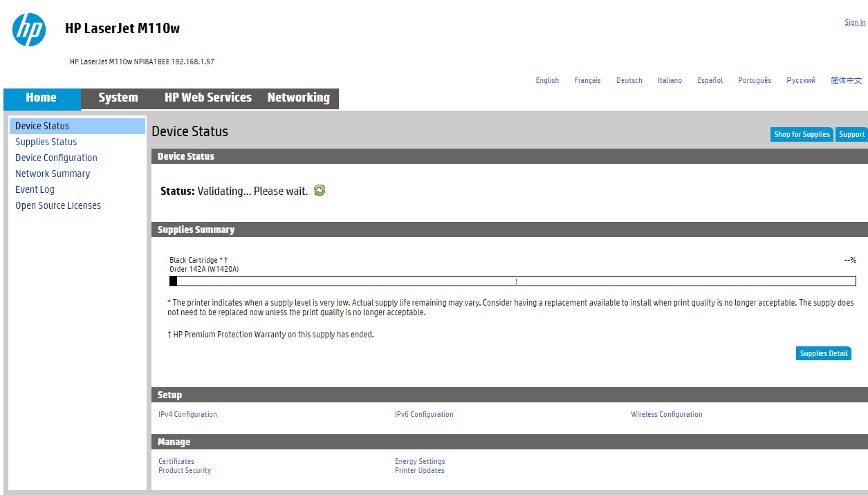The width and height of the screenshot is (868, 495).
Task: Click the Shop for Supplies button
Action: [x=802, y=134]
